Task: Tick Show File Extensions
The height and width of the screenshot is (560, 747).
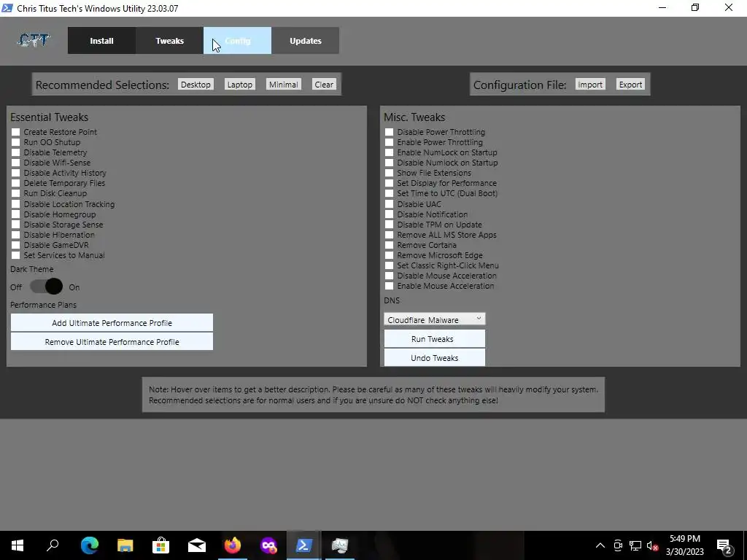Action: (390, 173)
